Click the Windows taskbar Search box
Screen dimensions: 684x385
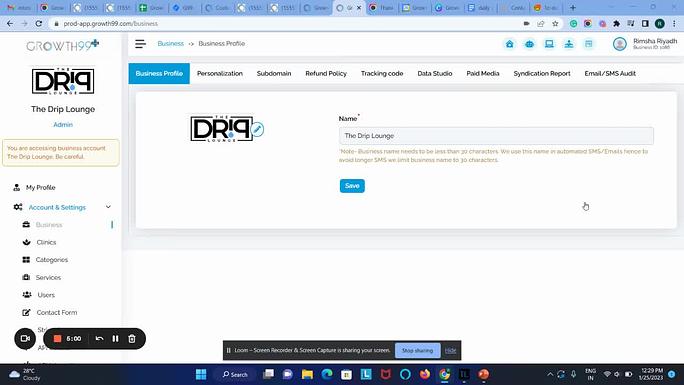click(235, 374)
